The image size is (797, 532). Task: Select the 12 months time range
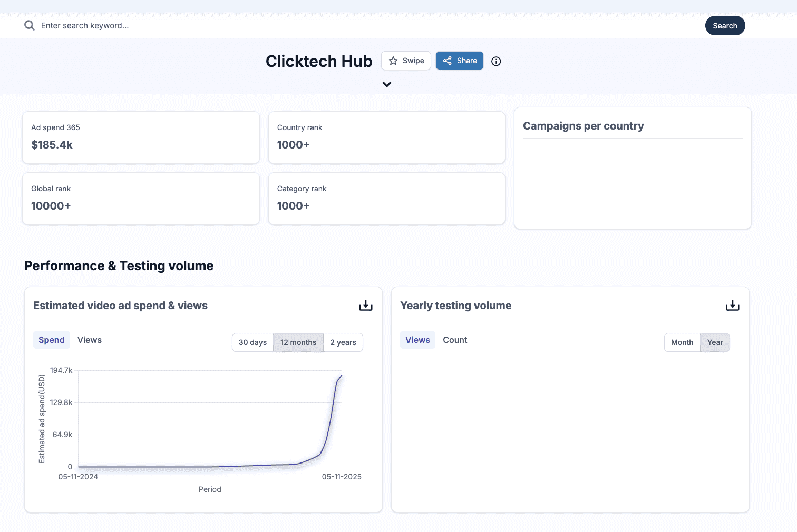(x=298, y=342)
